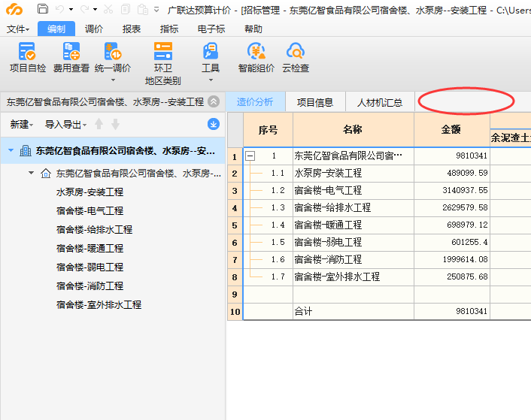Click table cell 宿舍楼-电气工程
The image size is (531, 420).
pos(353,190)
